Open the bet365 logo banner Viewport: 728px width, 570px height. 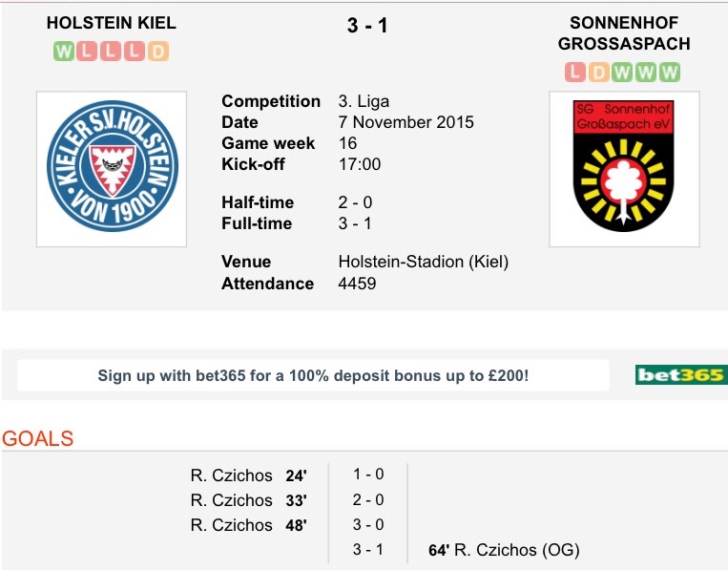click(681, 375)
